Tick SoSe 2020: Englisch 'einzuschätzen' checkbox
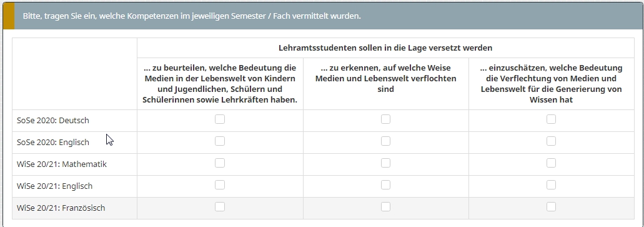 coord(551,141)
